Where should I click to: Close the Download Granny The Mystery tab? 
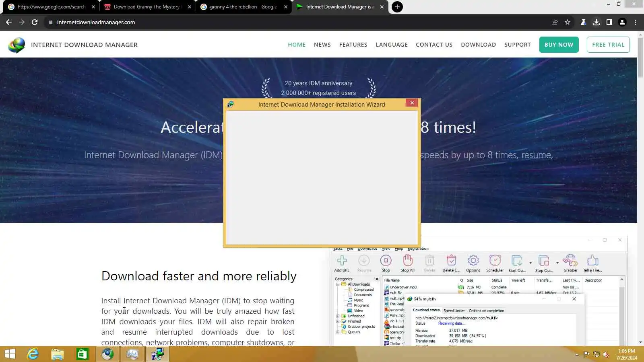(190, 7)
